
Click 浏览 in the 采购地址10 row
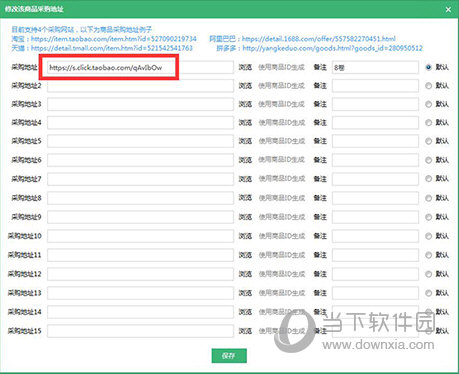click(x=245, y=236)
